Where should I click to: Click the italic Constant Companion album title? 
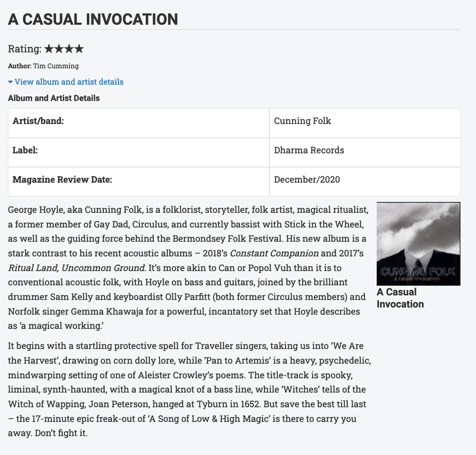(274, 253)
